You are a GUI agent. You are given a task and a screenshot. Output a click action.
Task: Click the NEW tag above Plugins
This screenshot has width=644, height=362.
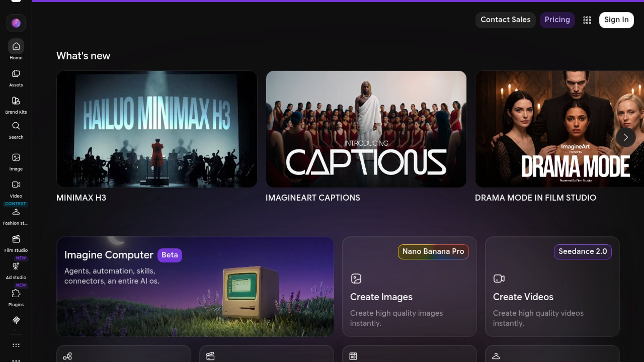tap(21, 285)
